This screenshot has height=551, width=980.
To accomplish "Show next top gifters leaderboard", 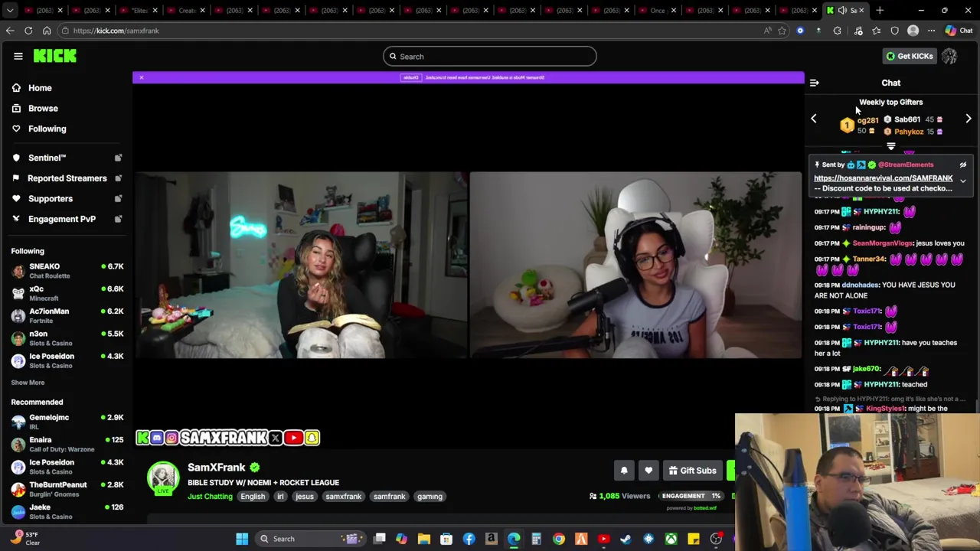I will click(969, 119).
